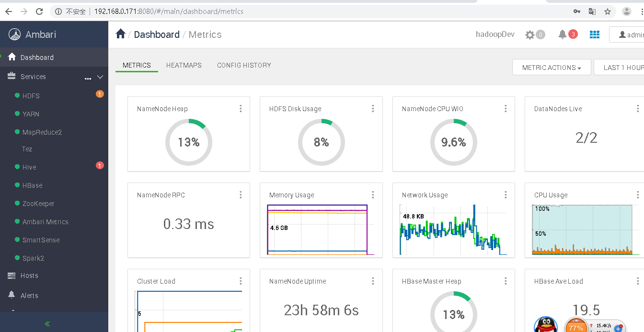
Task: Switch to the CONFIG HISTORY tab
Action: pyautogui.click(x=244, y=65)
